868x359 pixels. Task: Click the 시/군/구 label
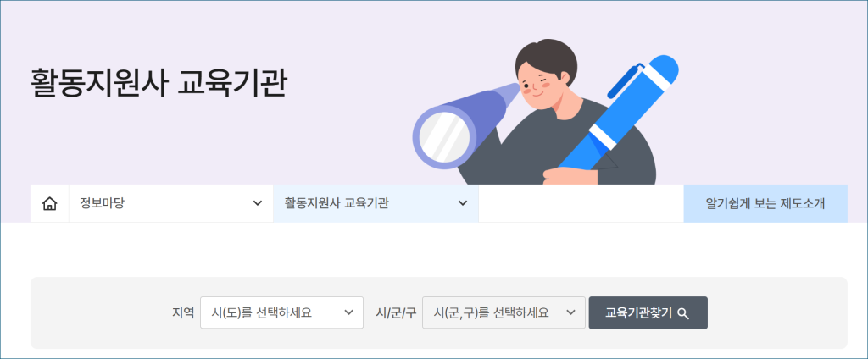click(x=396, y=313)
